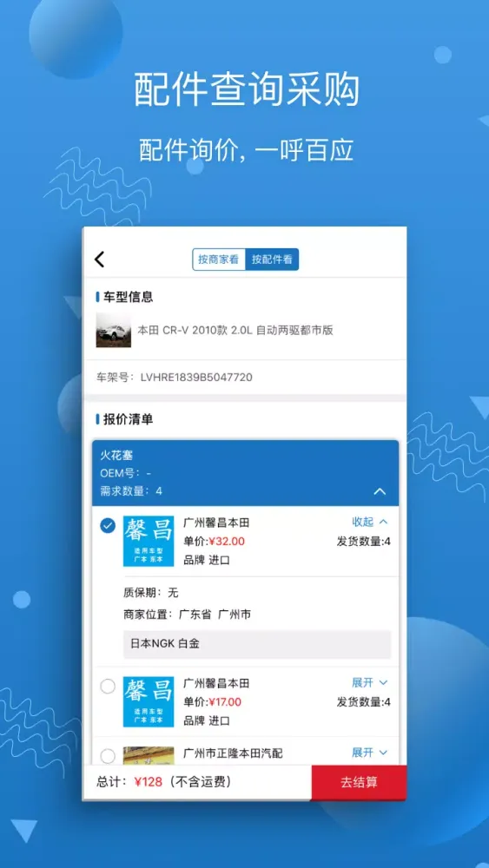This screenshot has height=868, width=489.
Task: Select remark text 日本NGK 白金
Action: [165, 644]
